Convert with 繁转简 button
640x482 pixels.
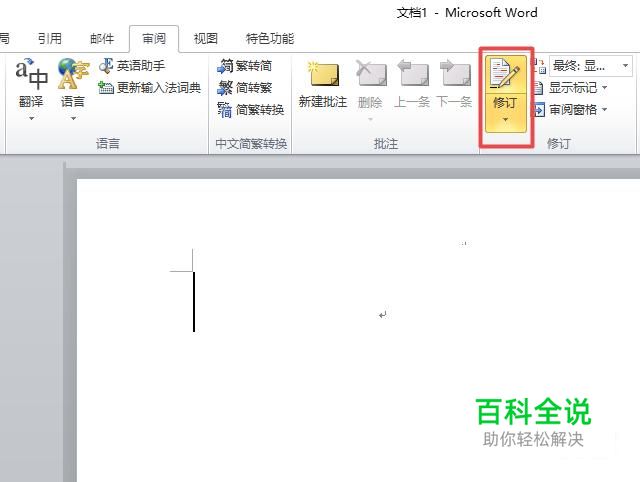point(244,66)
